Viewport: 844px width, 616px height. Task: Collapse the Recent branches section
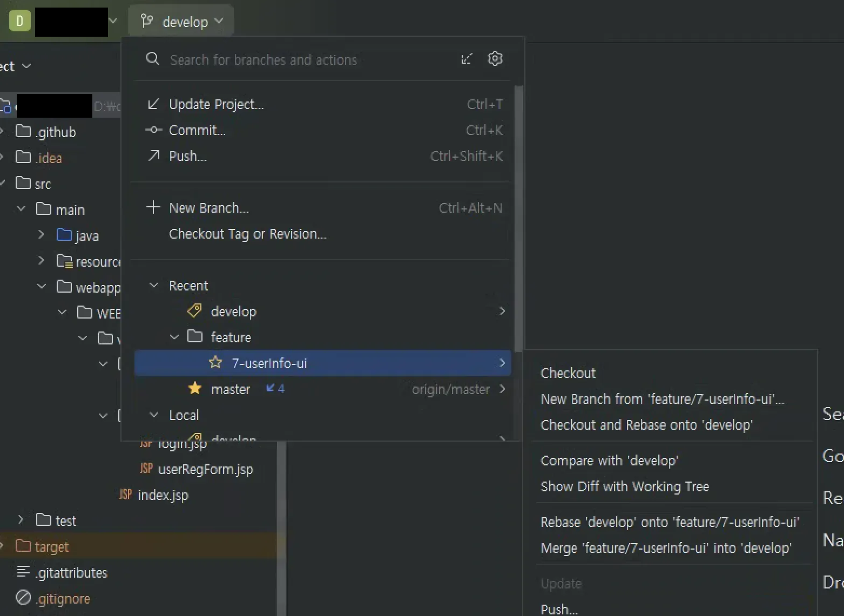(x=154, y=285)
